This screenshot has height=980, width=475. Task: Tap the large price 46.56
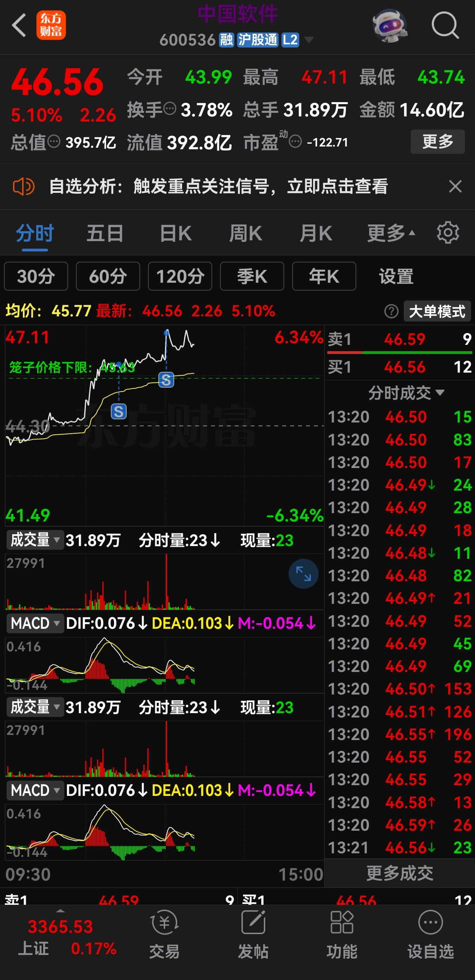[x=58, y=82]
